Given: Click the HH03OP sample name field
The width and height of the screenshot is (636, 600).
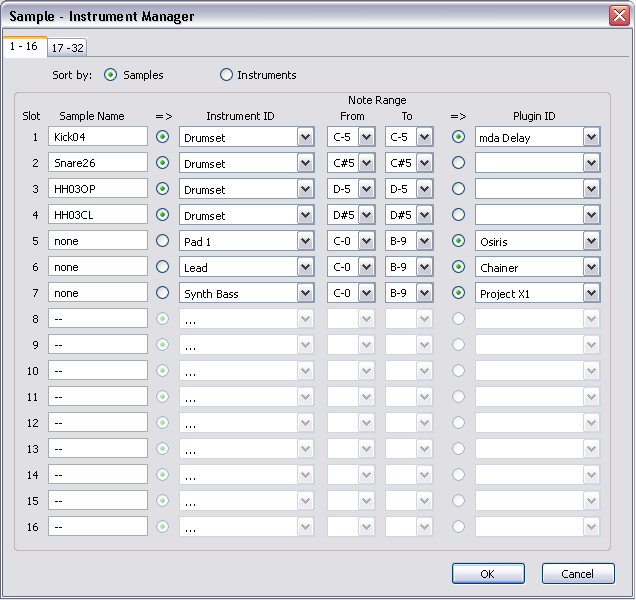Looking at the screenshot, I should [97, 189].
